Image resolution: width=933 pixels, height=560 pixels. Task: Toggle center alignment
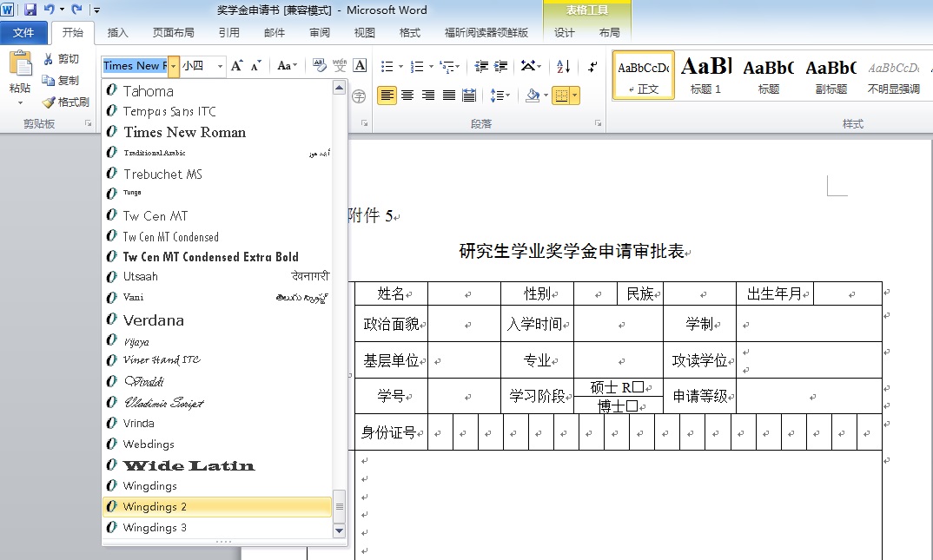point(407,96)
